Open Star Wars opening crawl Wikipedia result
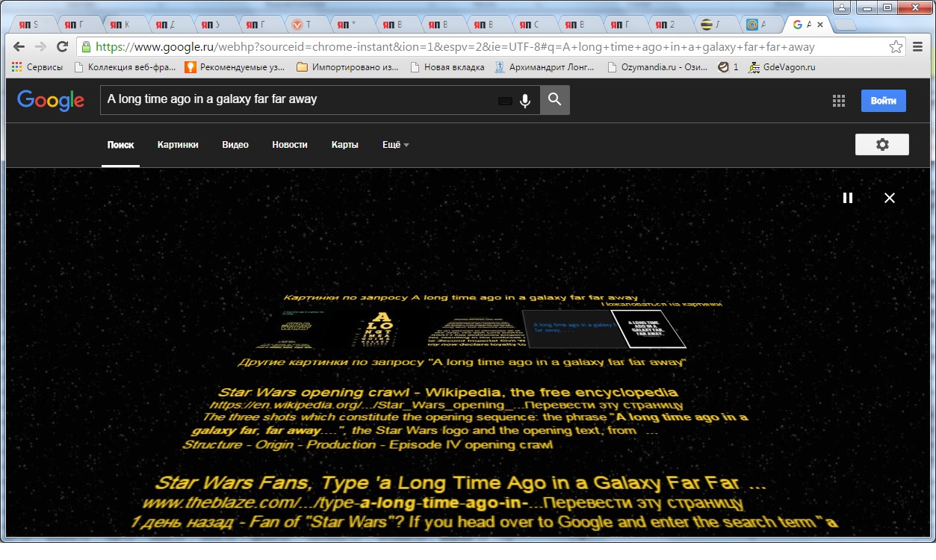The height and width of the screenshot is (560, 936). (448, 393)
